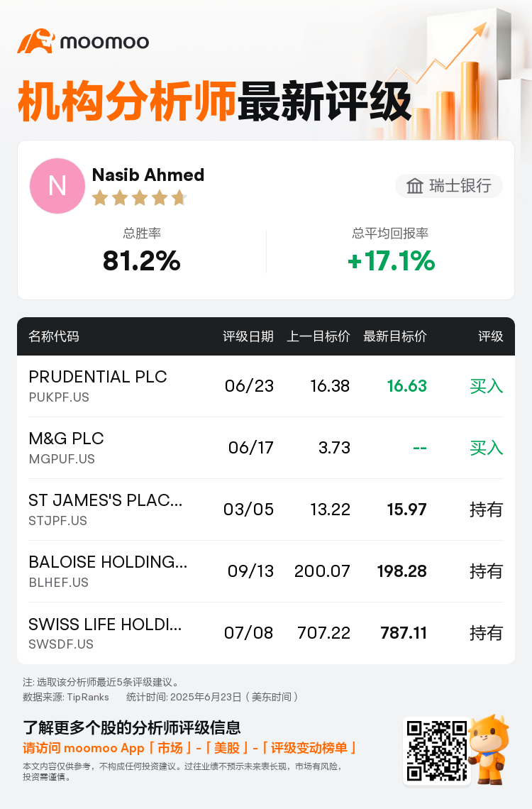Select the PRUDENTIAL PLC row

coord(266,386)
